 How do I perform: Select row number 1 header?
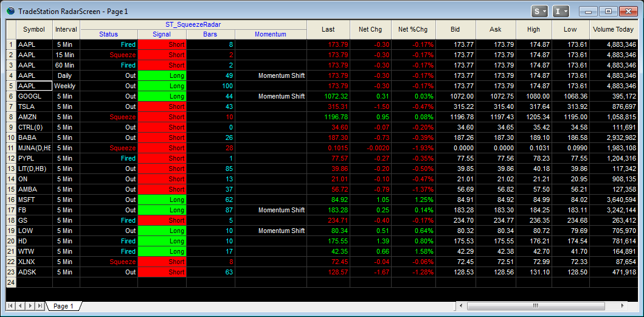click(11, 44)
